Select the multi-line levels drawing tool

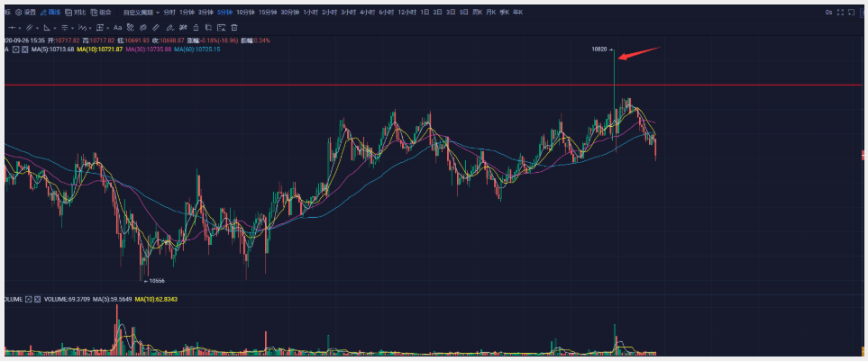pyautogui.click(x=65, y=28)
